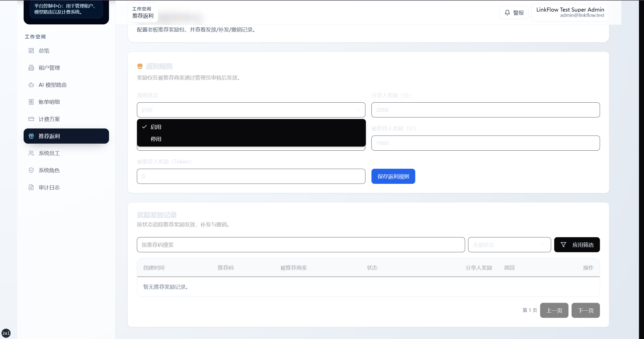Click 推荐码 column header
Screen dimensions: 644x339
pos(225,268)
